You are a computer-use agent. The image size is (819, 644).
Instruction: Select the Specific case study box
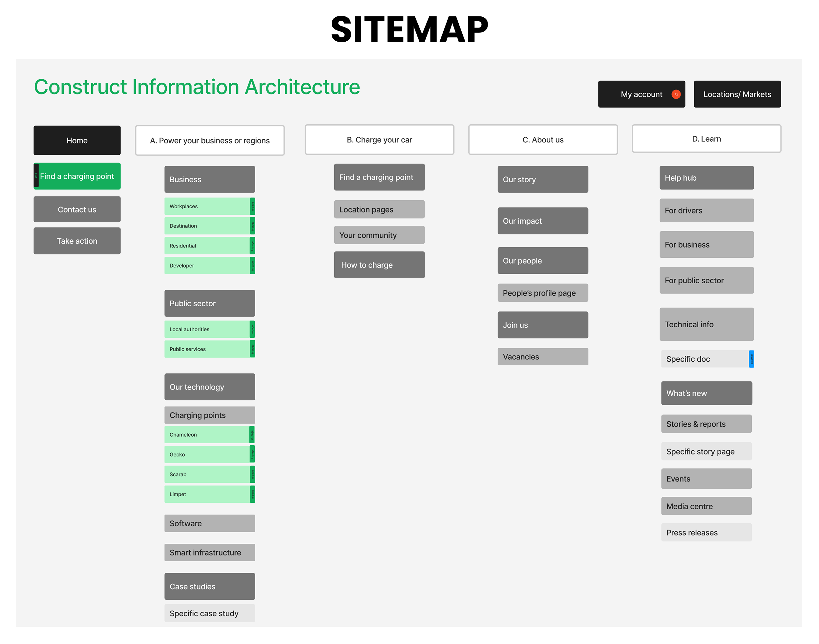pyautogui.click(x=210, y=613)
